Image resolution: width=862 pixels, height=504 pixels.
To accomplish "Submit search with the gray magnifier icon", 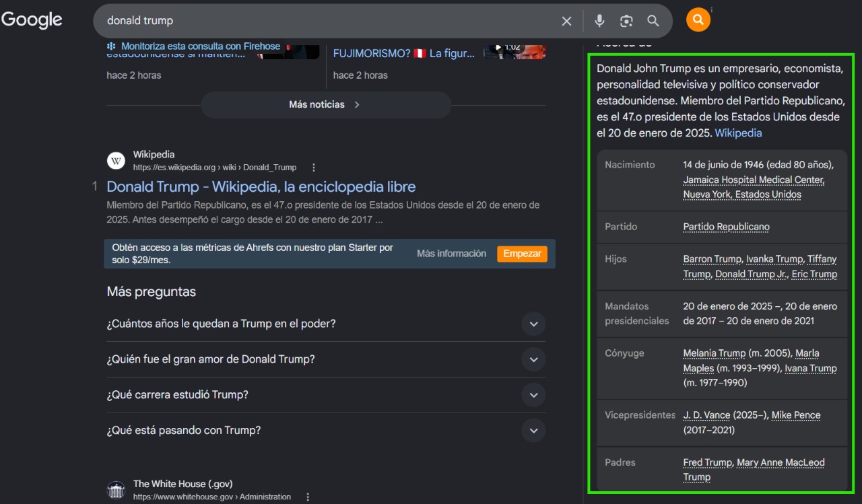I will point(653,21).
